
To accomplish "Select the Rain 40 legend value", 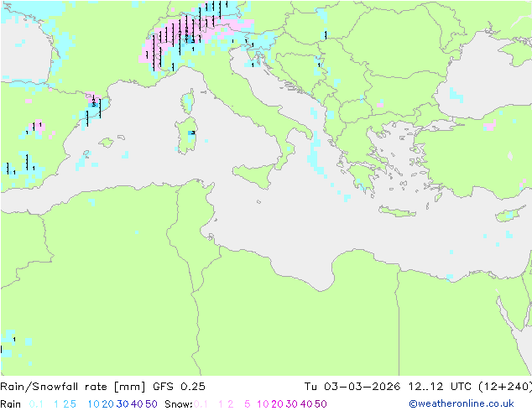I will [137, 404].
